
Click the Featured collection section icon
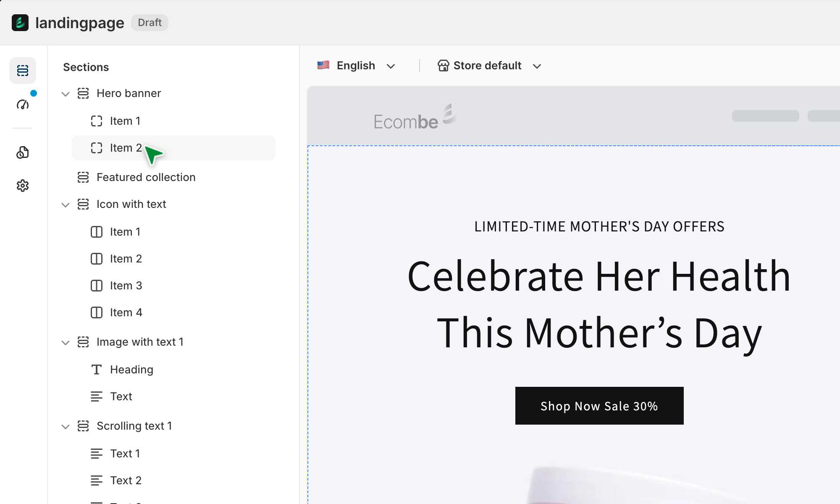(x=83, y=177)
